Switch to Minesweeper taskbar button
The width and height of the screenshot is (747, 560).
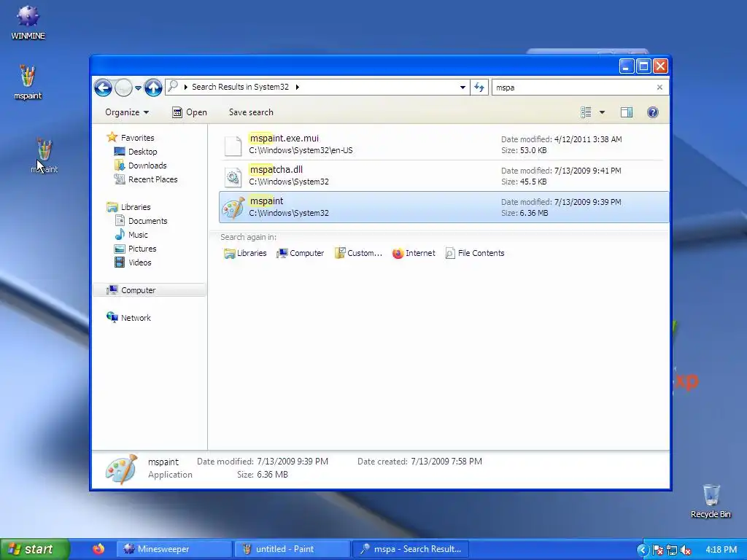pos(174,549)
